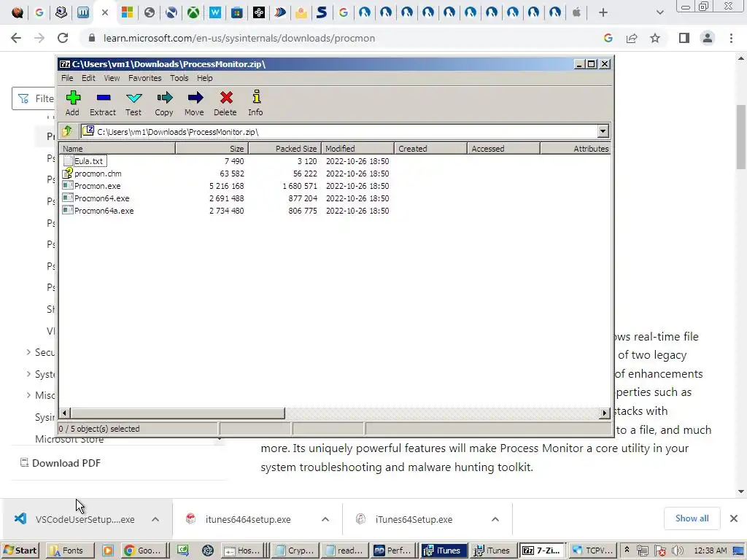
Task: Go back in the browser
Action: [16, 38]
